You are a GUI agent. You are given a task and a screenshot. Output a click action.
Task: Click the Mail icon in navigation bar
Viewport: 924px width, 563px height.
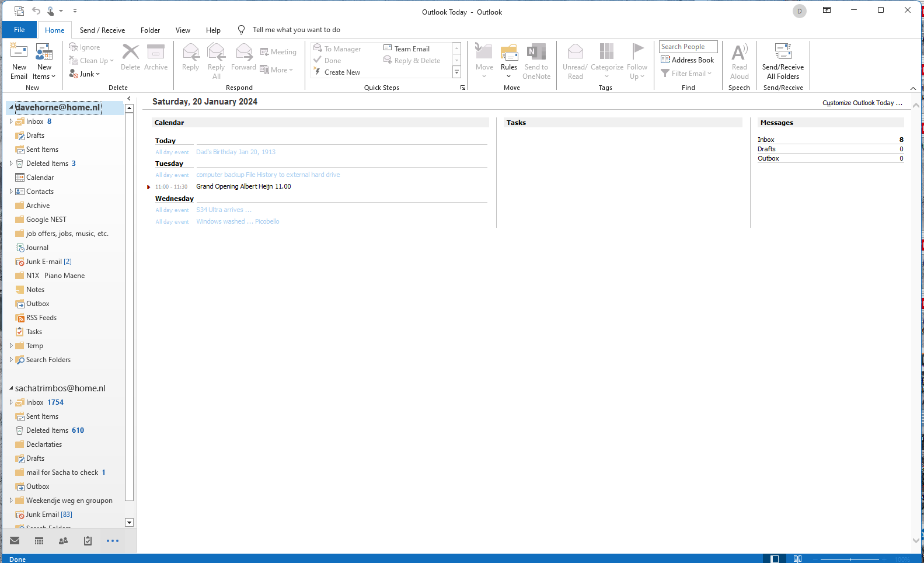pyautogui.click(x=15, y=541)
